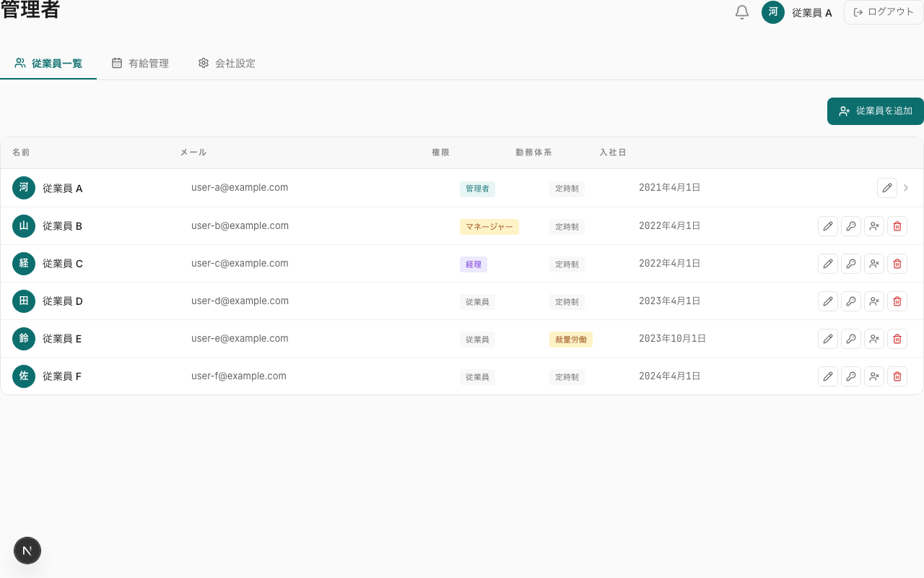Click the user-c@example.com email
Image resolution: width=924 pixels, height=578 pixels.
click(x=240, y=264)
